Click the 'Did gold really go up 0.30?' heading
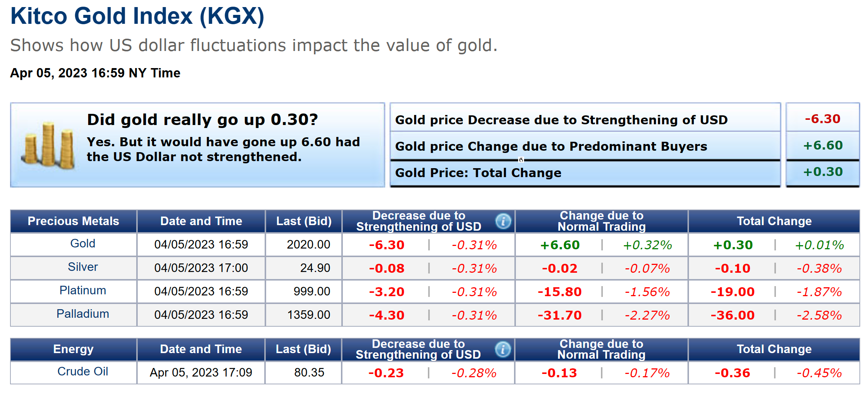 [202, 120]
